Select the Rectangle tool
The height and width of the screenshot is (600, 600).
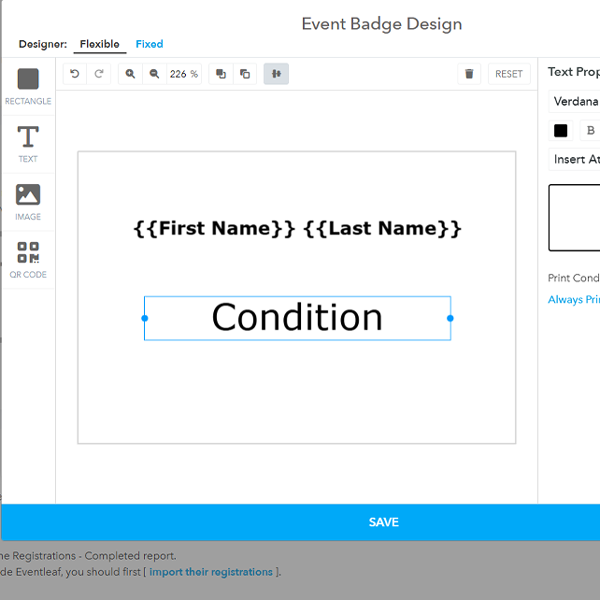point(28,85)
